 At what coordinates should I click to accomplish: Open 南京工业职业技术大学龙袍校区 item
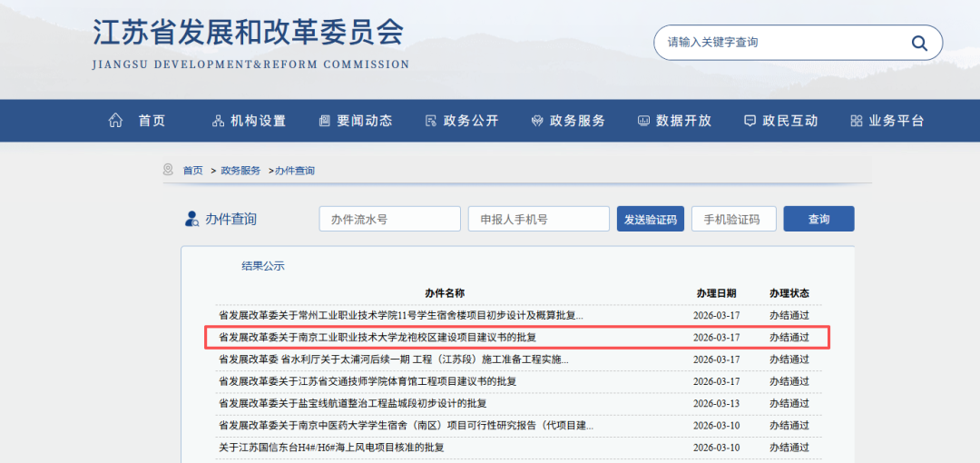[377, 337]
